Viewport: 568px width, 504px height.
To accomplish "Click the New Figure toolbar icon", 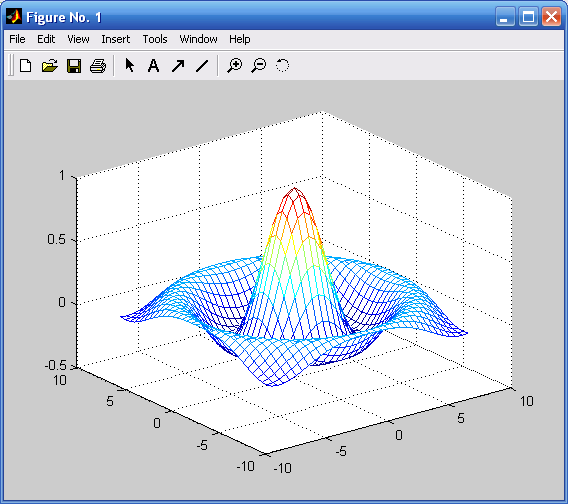I will pos(25,66).
